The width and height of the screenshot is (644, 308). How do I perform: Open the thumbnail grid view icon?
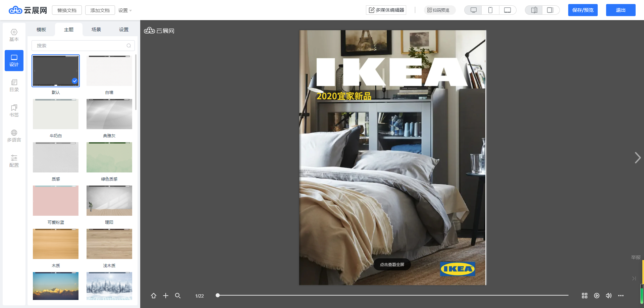pos(584,296)
